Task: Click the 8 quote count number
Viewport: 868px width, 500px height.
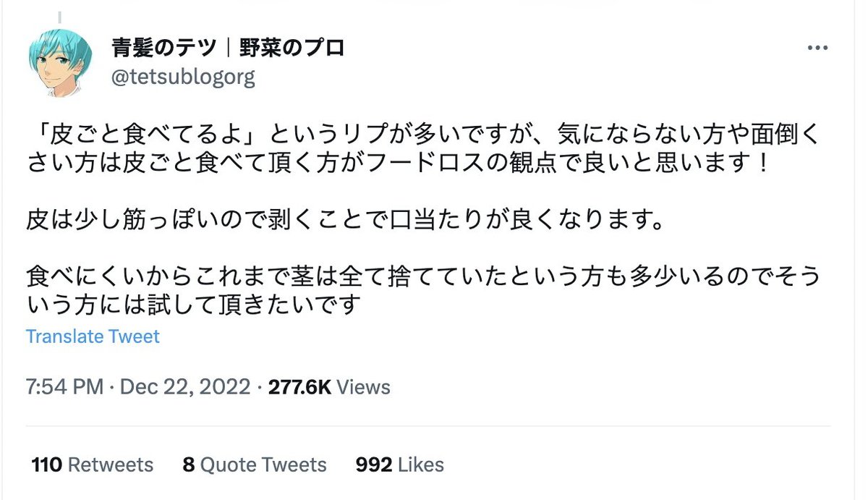Action: point(189,465)
